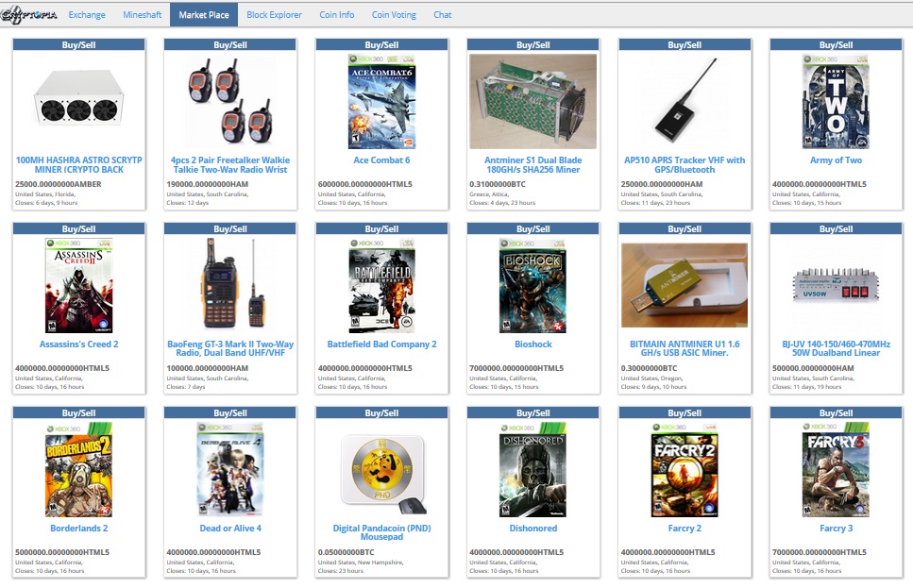Open the Borderlands 2 cover image
The height and width of the screenshot is (588, 913).
[x=79, y=470]
